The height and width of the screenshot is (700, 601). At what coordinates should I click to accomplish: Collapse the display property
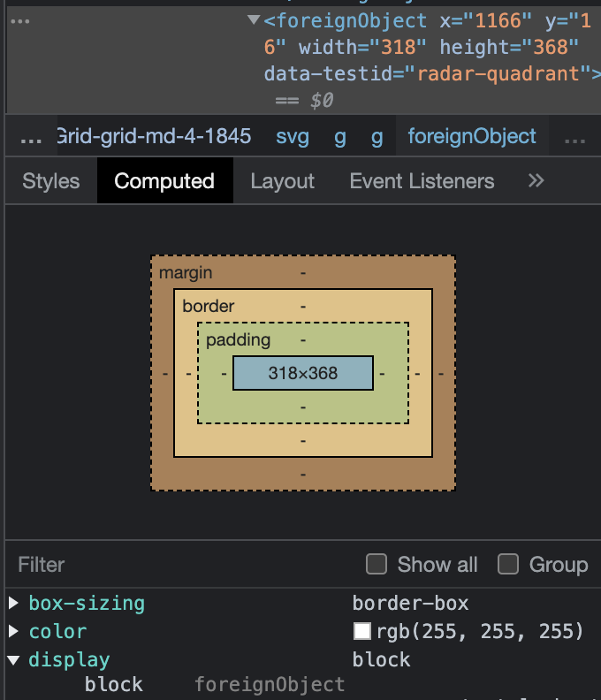14,660
